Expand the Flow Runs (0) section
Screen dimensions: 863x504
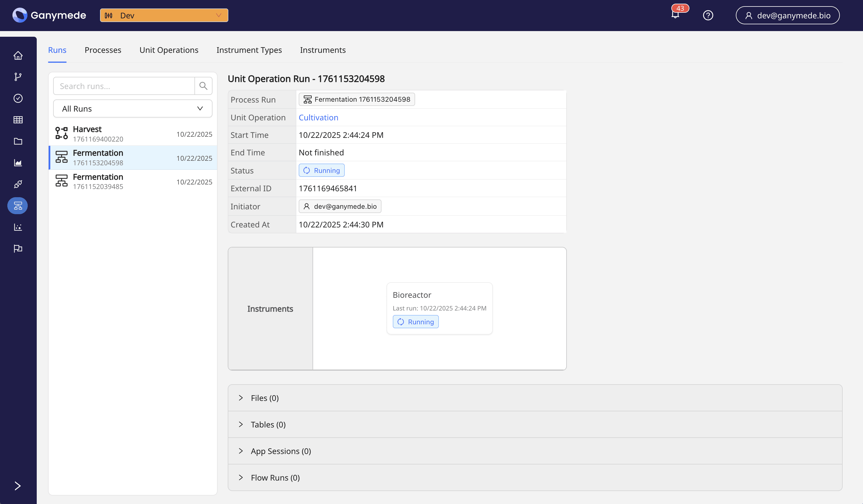pyautogui.click(x=275, y=478)
